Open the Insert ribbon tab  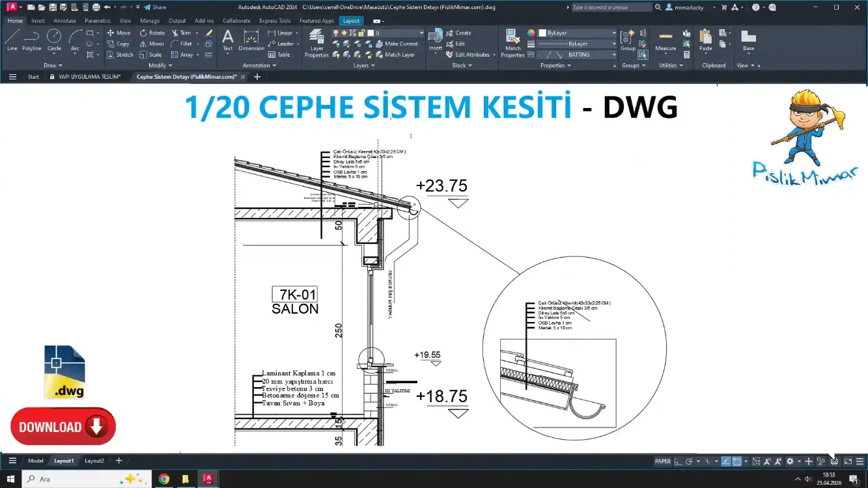click(38, 21)
